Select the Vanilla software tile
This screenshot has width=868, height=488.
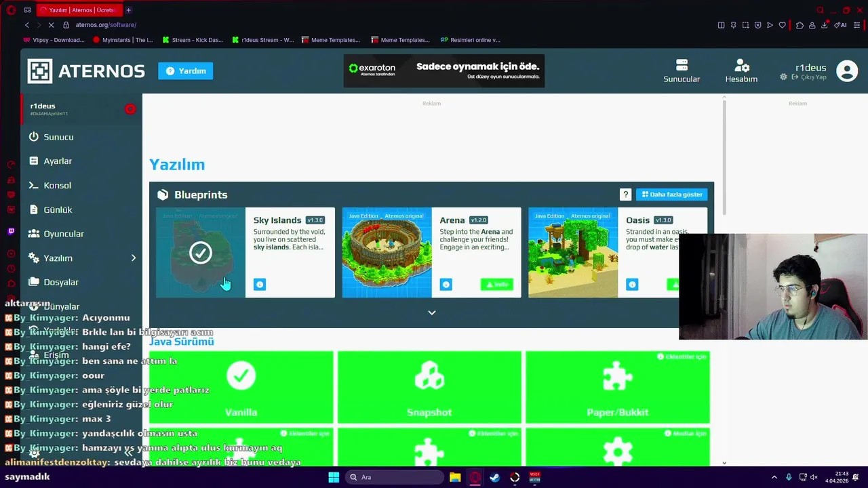point(241,387)
